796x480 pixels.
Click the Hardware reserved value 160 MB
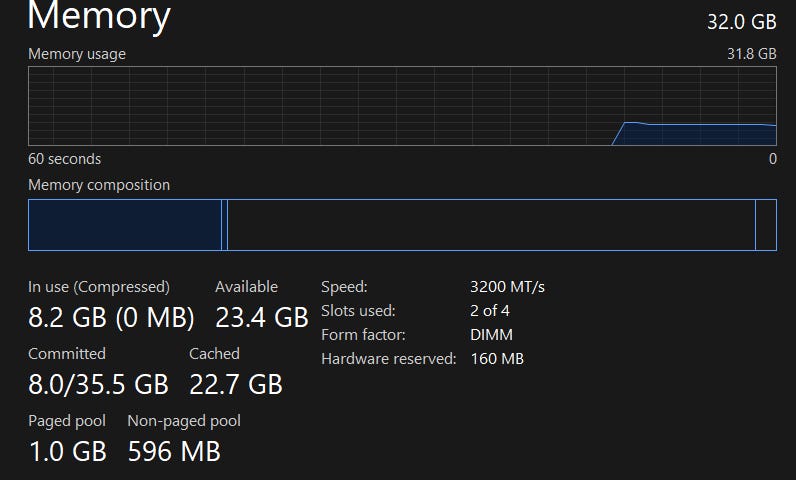(497, 359)
